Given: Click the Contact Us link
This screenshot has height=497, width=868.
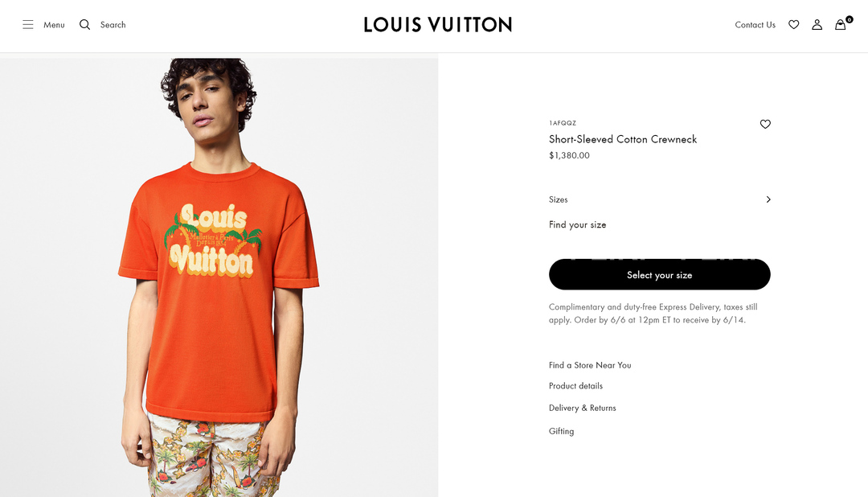Looking at the screenshot, I should [x=755, y=25].
